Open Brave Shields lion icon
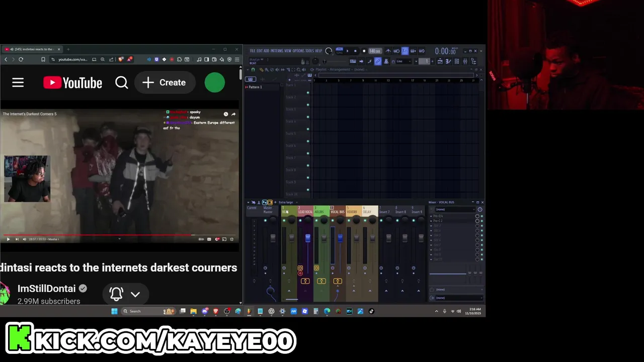 point(121,59)
